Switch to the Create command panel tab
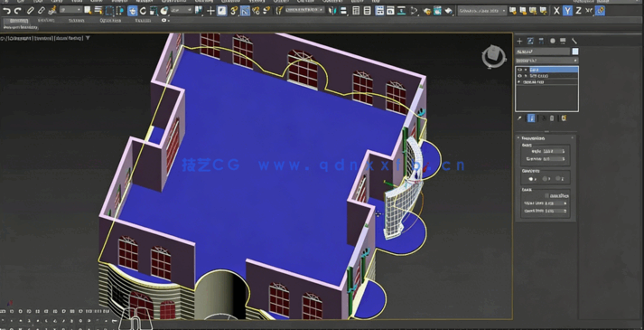Image resolution: width=644 pixels, height=330 pixels. click(x=519, y=41)
